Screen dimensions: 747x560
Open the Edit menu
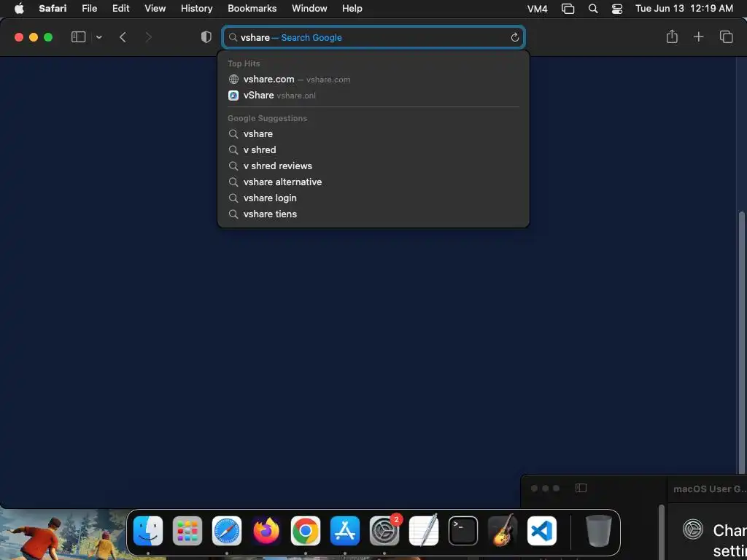[x=120, y=9]
